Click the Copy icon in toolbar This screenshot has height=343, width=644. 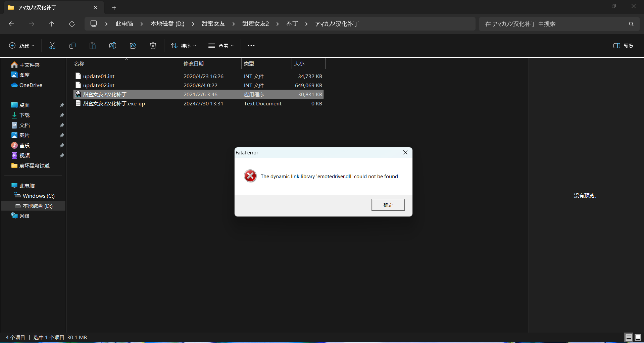pos(72,46)
